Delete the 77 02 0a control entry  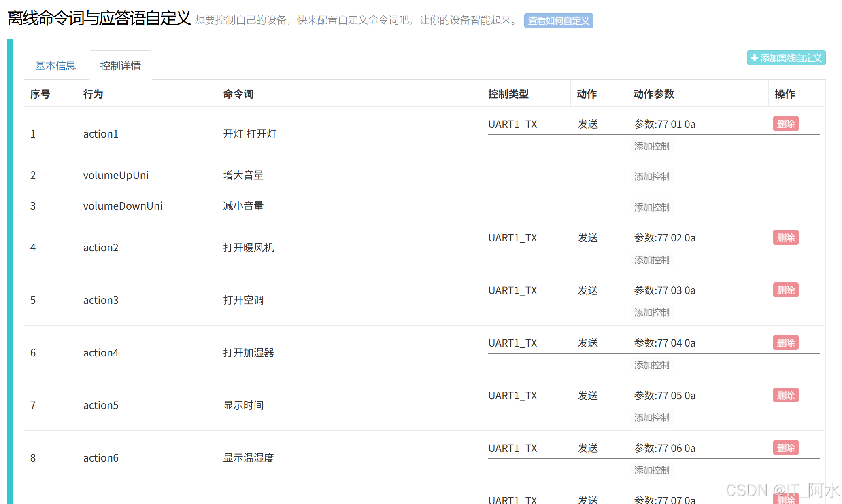coord(785,237)
